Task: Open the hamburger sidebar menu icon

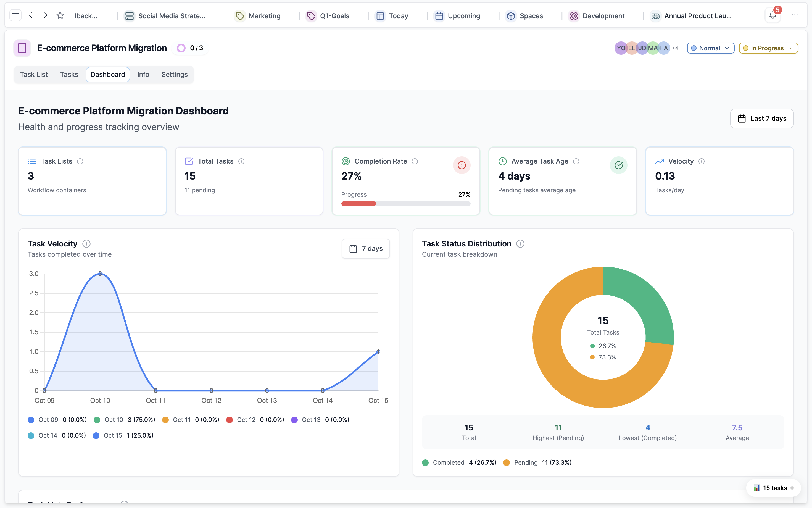Action: [x=15, y=15]
